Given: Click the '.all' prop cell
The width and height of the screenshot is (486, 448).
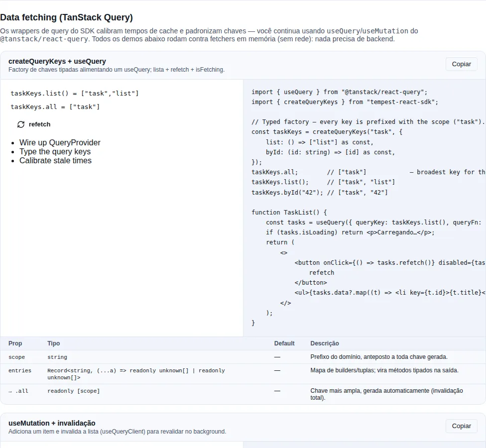Looking at the screenshot, I should tap(18, 391).
